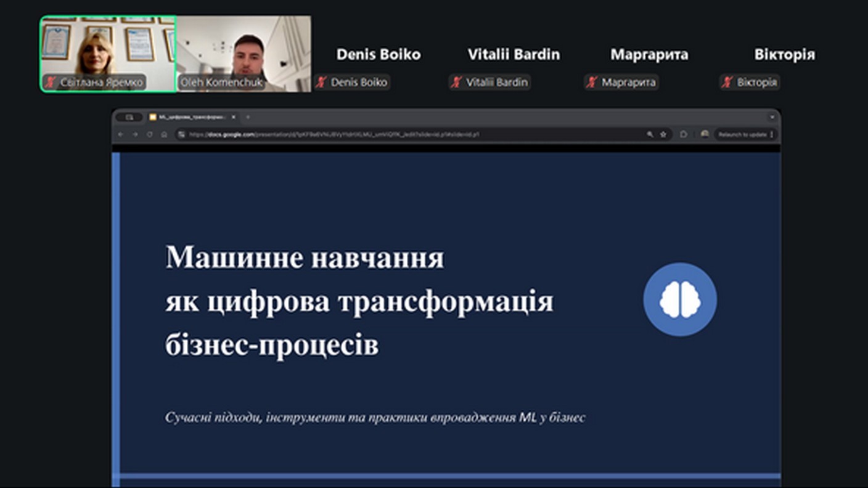Click the muted mic icon for Маргарита
This screenshot has width=868, height=488.
pos(592,83)
